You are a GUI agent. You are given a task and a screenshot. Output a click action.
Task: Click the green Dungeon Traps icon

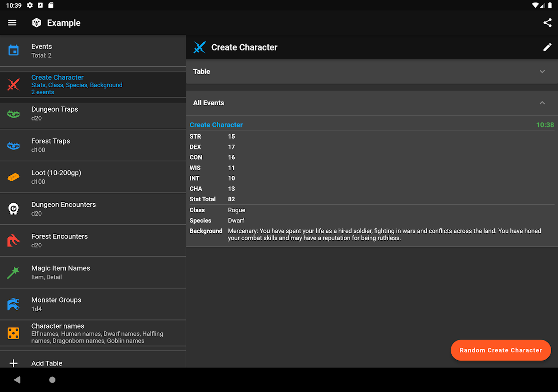(x=14, y=114)
